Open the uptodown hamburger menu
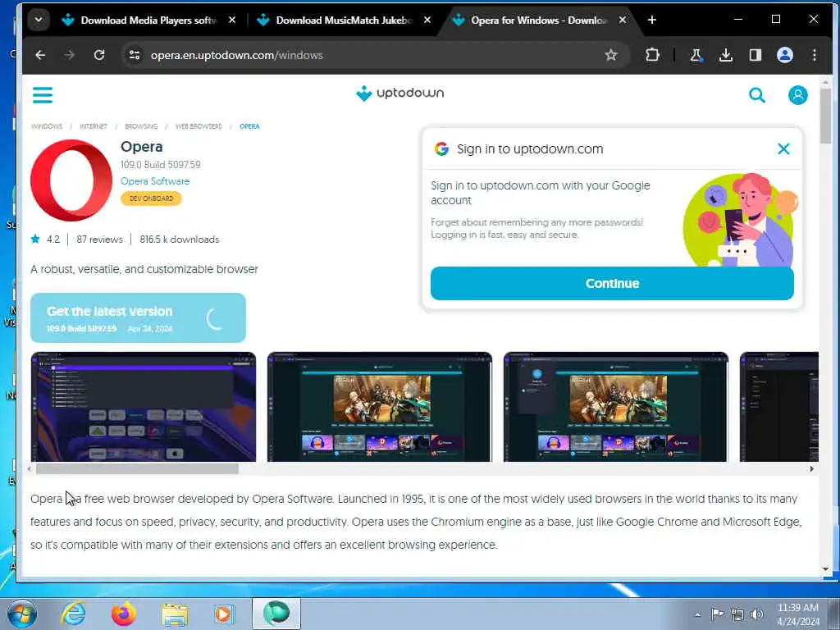 click(43, 95)
